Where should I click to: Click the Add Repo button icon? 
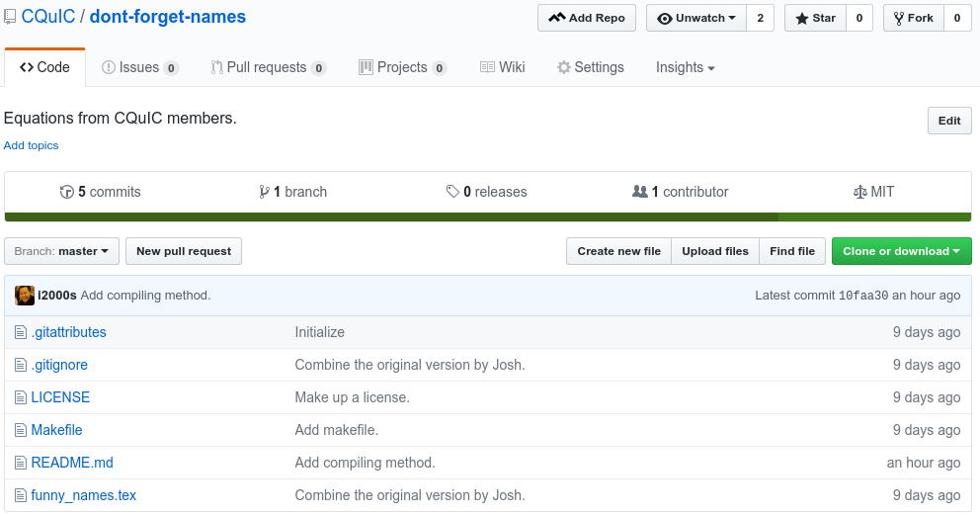(x=557, y=18)
